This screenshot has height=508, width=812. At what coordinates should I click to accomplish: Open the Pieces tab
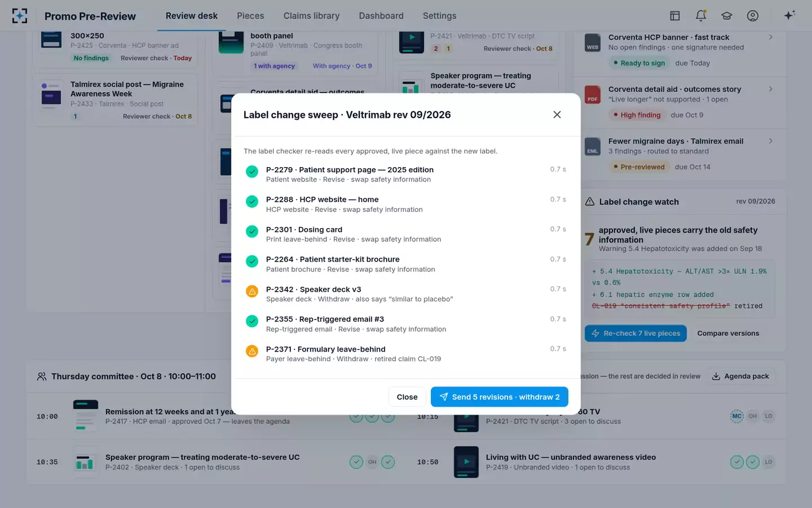coord(250,16)
